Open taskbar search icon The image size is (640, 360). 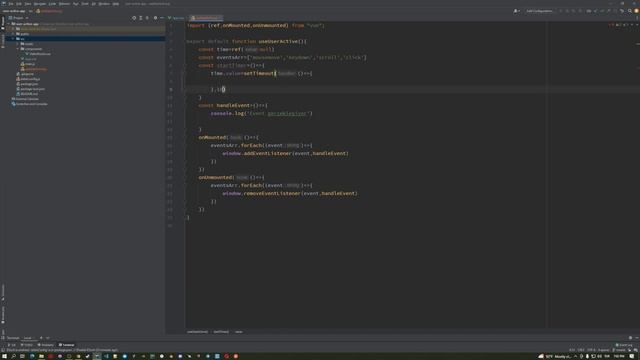coord(13,356)
